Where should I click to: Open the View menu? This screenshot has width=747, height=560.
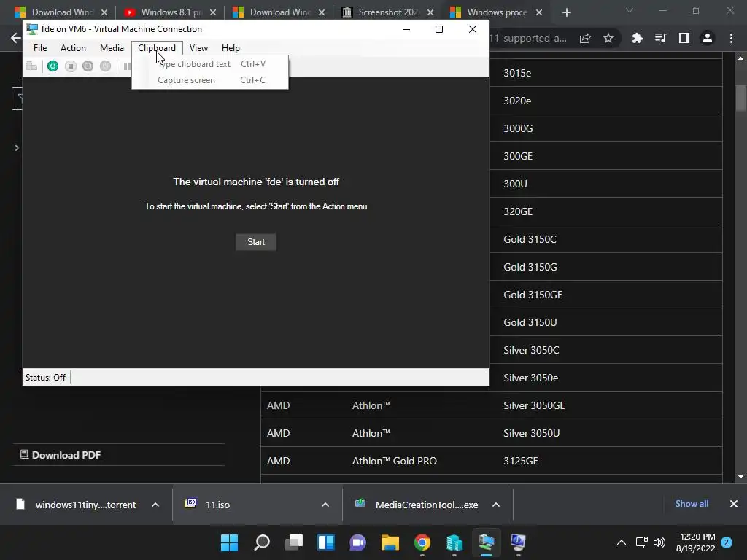coord(198,48)
